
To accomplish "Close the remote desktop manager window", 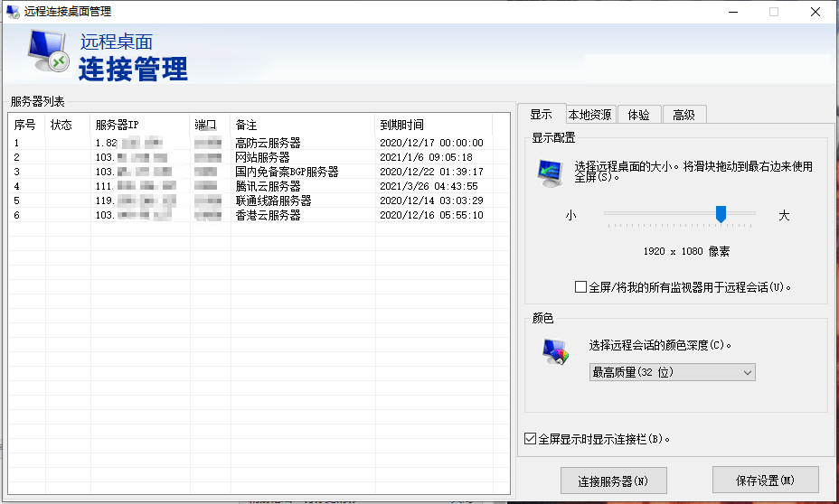I will [x=815, y=12].
